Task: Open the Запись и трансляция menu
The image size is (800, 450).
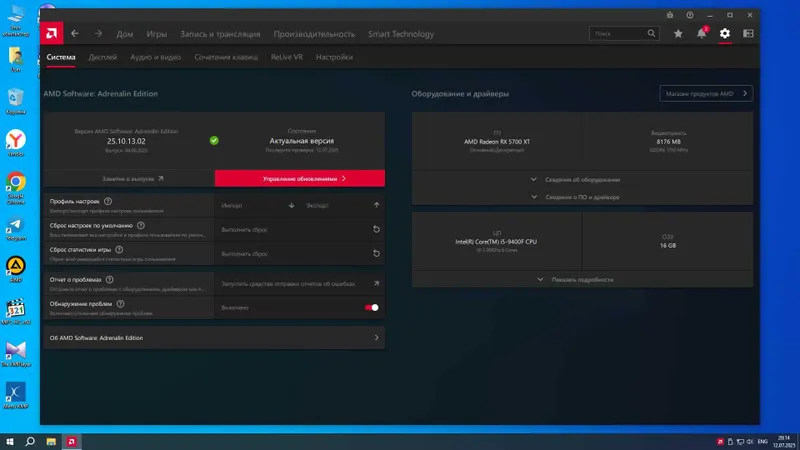Action: pos(220,34)
